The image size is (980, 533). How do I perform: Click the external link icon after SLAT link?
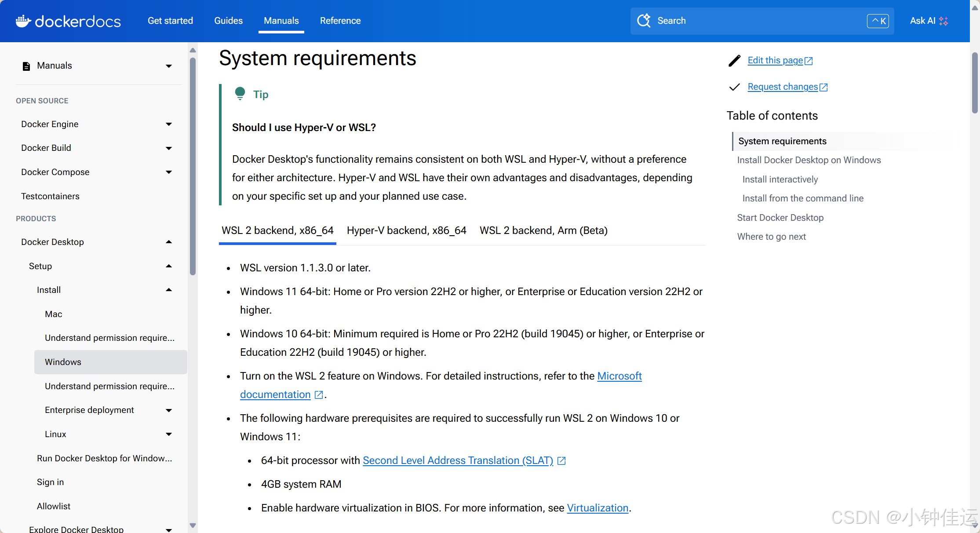tap(561, 460)
